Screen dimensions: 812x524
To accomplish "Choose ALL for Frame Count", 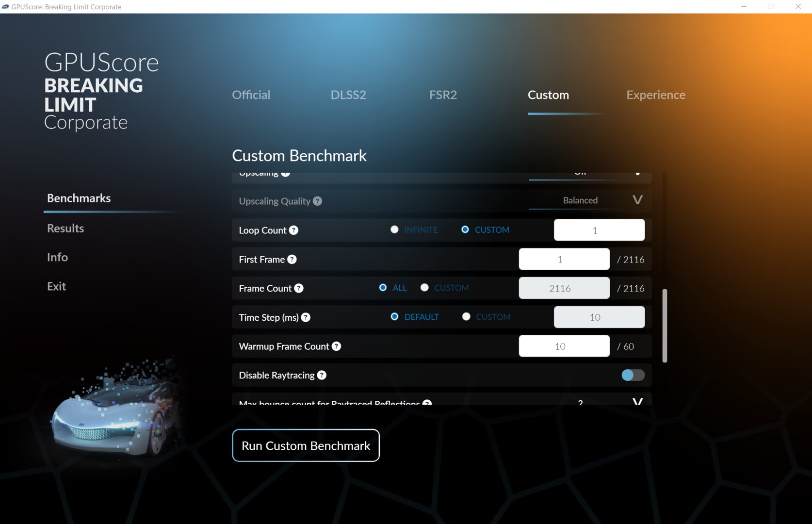I will (383, 288).
